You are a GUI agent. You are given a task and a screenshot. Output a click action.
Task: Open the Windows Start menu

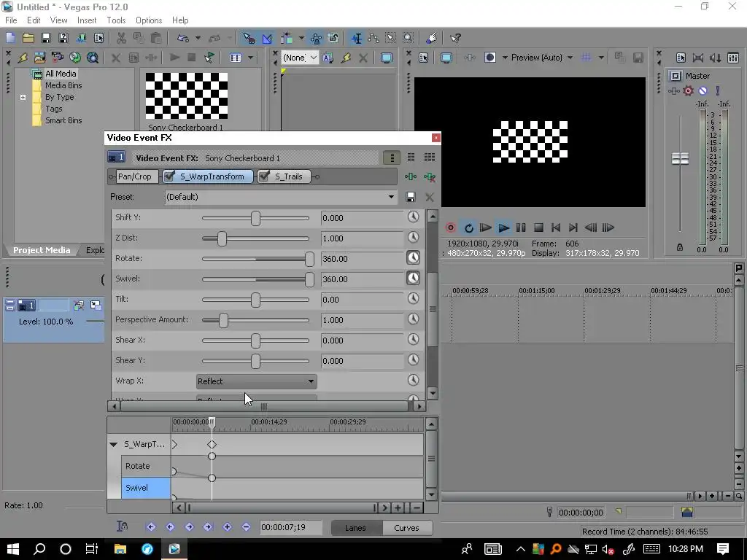click(x=12, y=549)
